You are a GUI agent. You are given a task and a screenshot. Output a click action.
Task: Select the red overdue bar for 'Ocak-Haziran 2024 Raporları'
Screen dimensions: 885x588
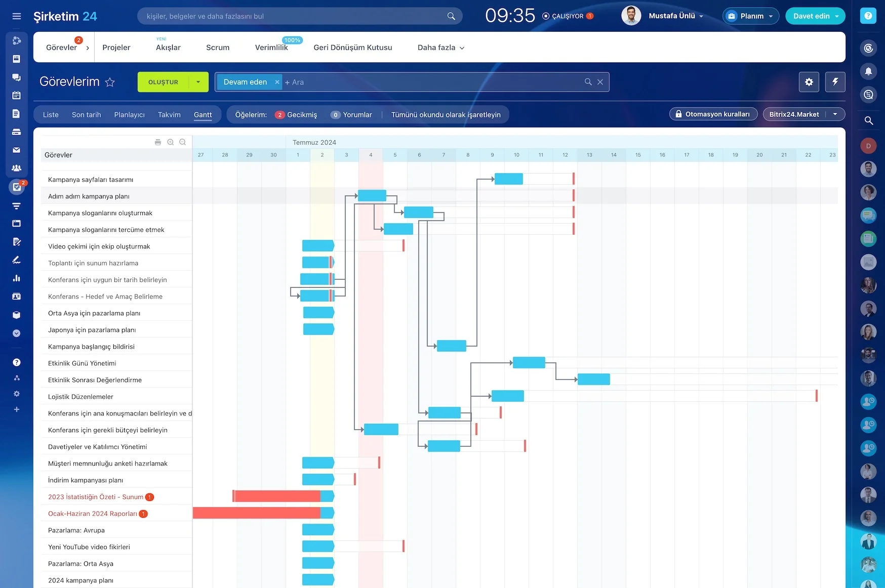[257, 513]
